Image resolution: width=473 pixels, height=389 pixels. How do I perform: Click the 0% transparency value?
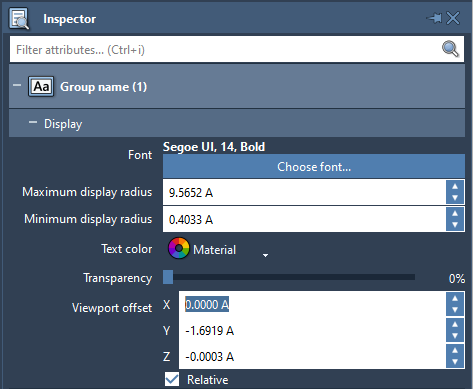(457, 278)
